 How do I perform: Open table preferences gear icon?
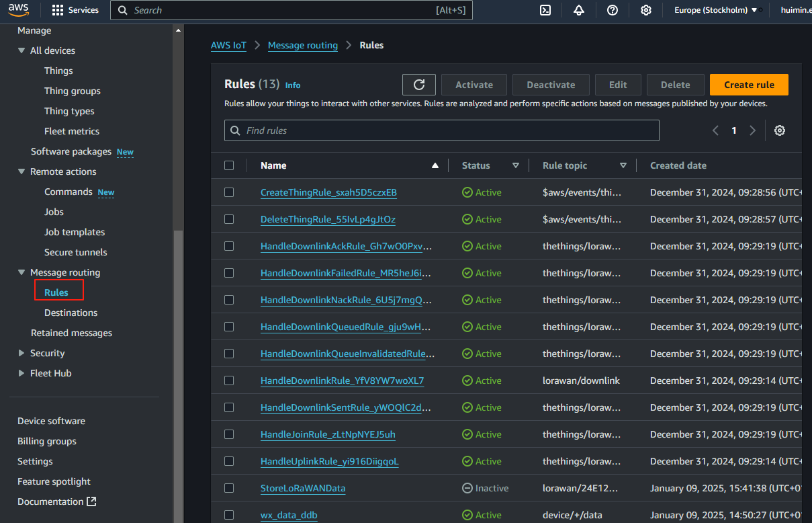(x=780, y=130)
